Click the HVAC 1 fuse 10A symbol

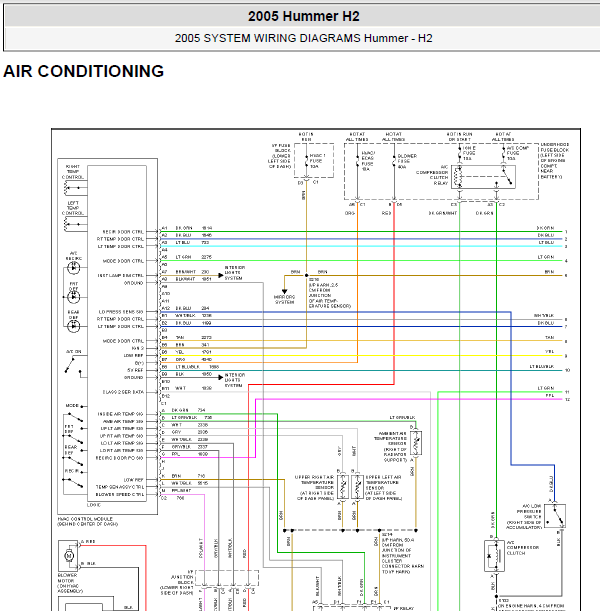tap(306, 160)
